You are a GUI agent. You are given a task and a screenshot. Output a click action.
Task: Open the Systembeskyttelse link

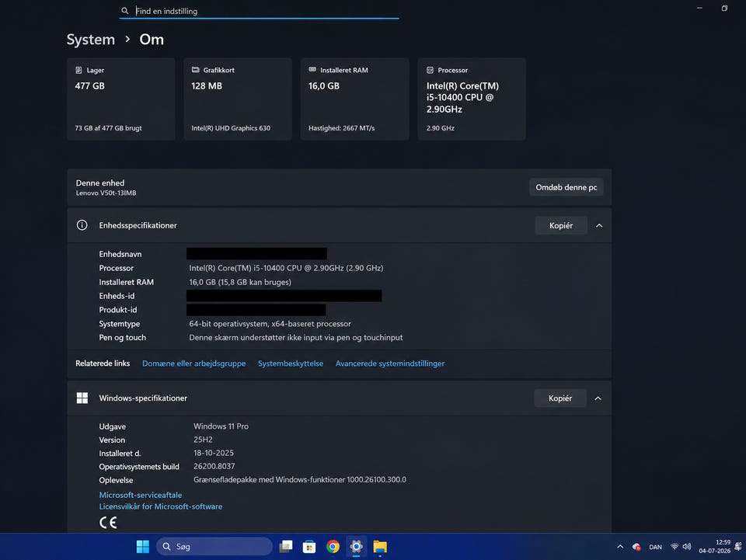click(x=291, y=363)
